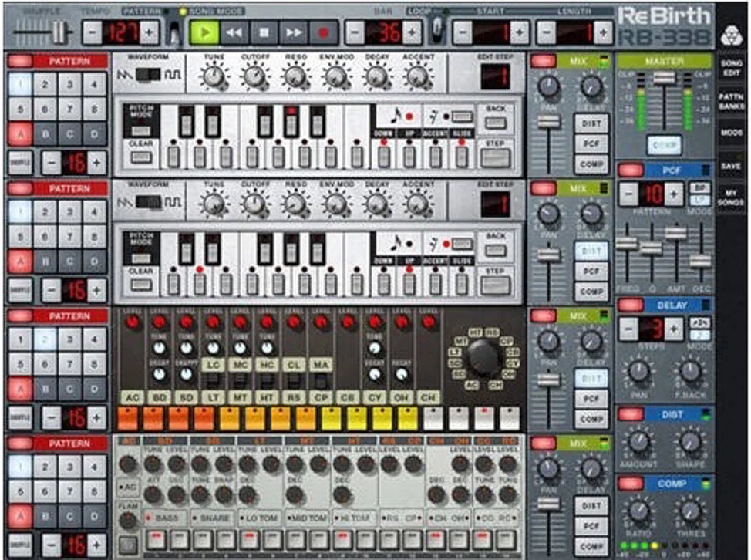Enable PCF on the first mixer channel
The image size is (751, 560).
point(591,143)
